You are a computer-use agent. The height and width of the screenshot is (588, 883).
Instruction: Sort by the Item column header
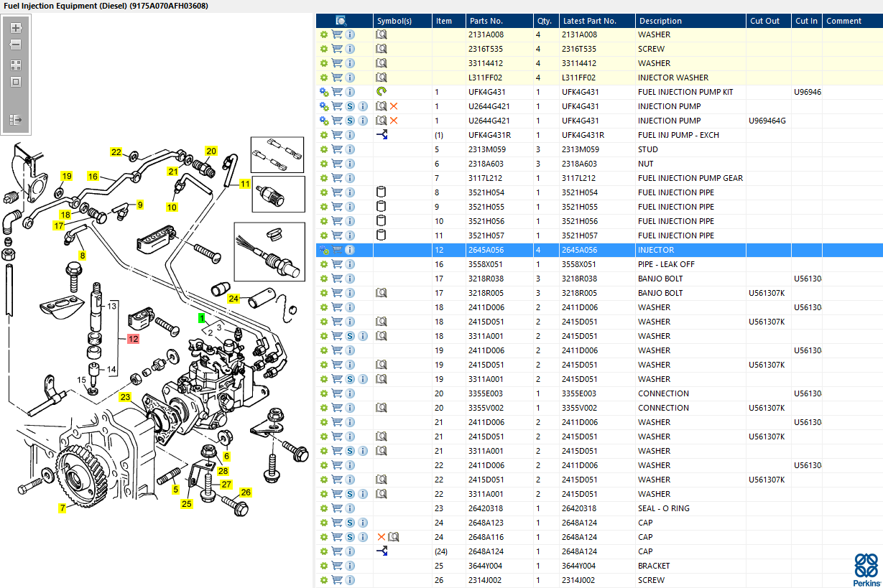click(x=449, y=21)
